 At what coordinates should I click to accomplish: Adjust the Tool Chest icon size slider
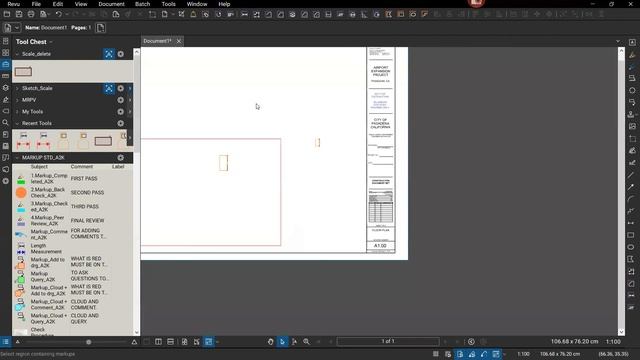pos(88,342)
